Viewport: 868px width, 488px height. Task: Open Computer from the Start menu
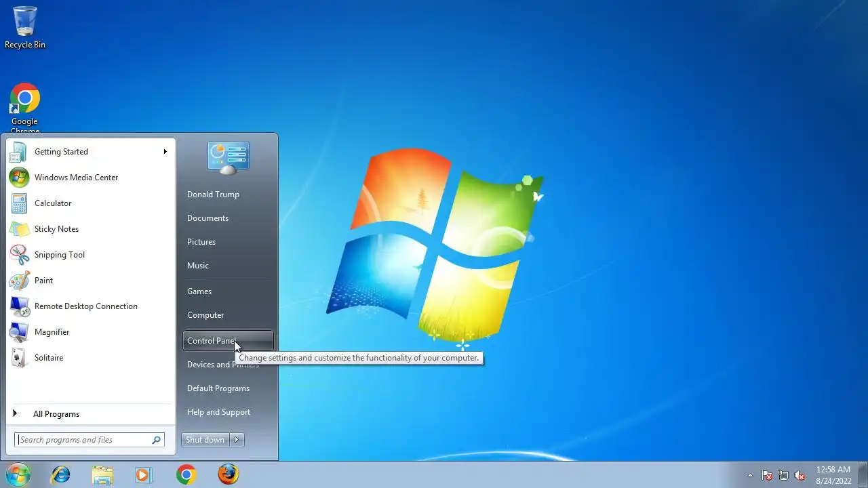pos(205,315)
